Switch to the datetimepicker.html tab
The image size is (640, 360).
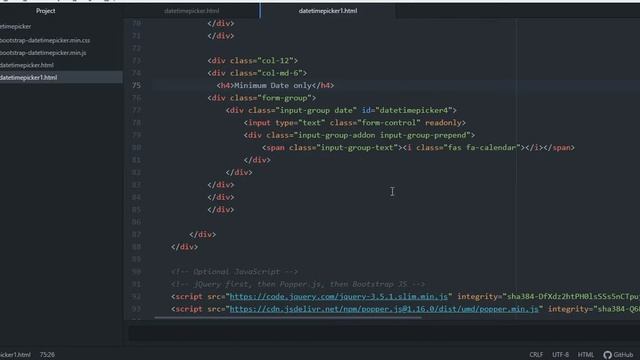tap(191, 11)
